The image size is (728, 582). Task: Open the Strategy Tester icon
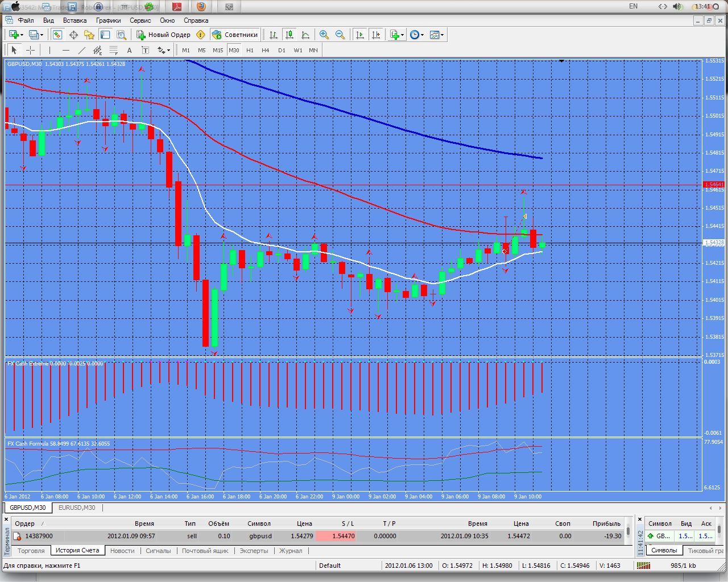click(x=121, y=35)
